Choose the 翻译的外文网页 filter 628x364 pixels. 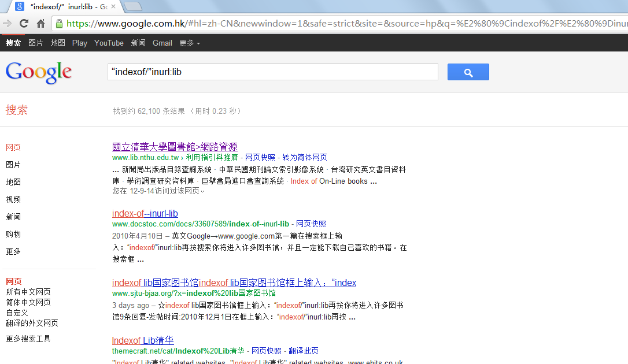click(x=32, y=323)
